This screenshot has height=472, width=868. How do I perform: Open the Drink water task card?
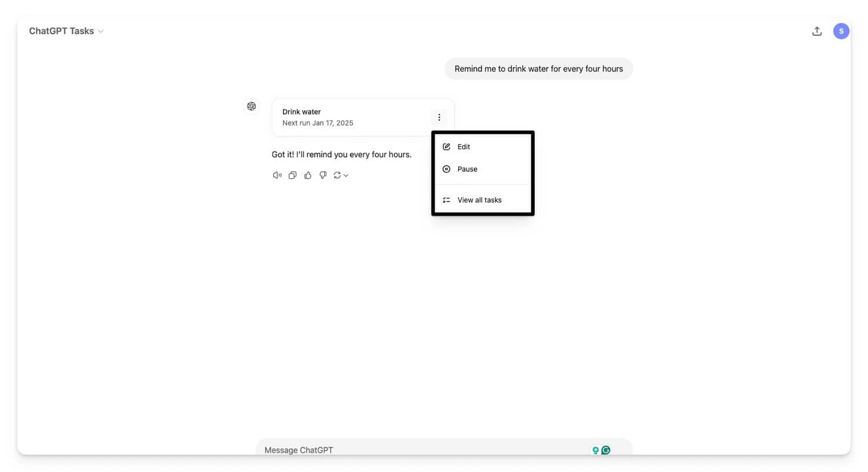[347, 117]
